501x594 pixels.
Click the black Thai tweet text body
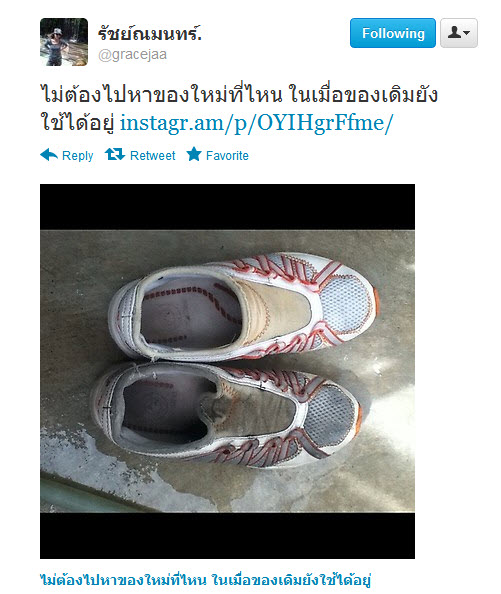pyautogui.click(x=239, y=108)
